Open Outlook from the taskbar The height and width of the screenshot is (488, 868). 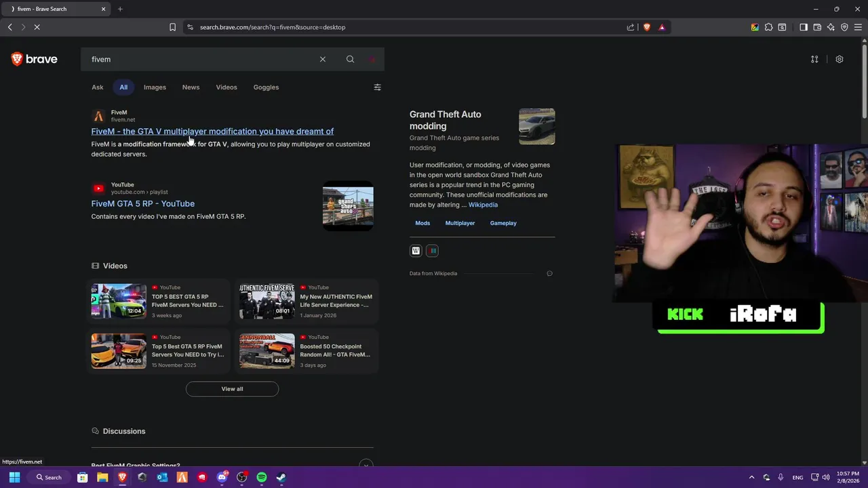pos(162,477)
